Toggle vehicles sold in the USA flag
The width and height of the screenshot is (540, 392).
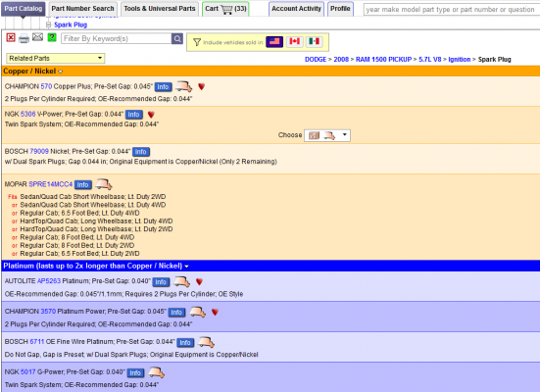tap(274, 42)
